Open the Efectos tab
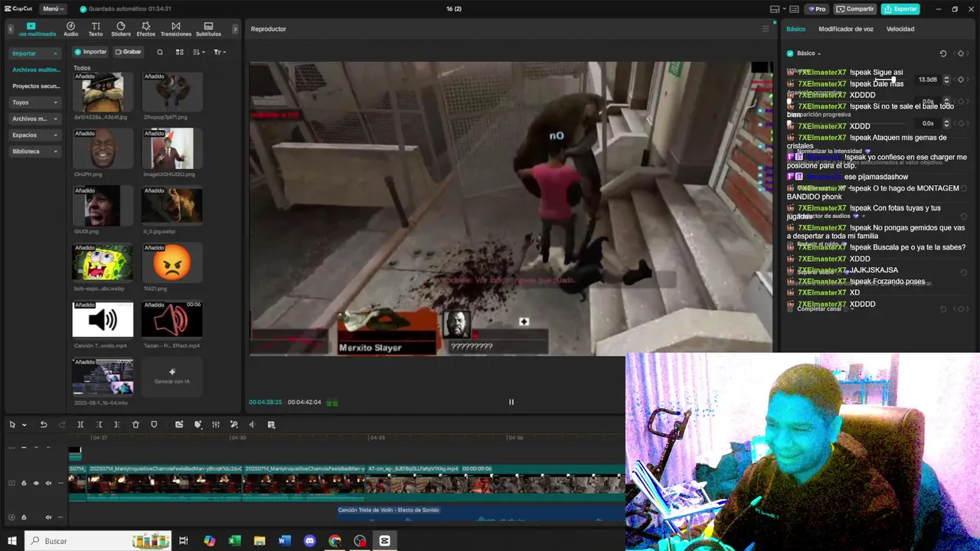The width and height of the screenshot is (980, 551). pos(145,29)
